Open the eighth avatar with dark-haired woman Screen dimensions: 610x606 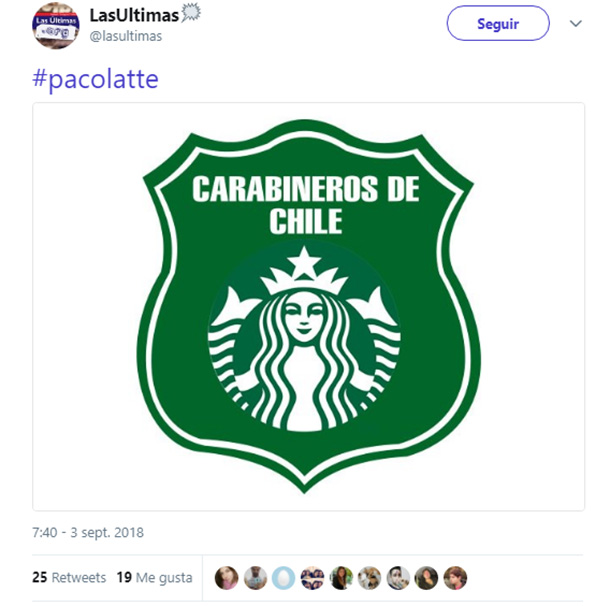(x=426, y=578)
